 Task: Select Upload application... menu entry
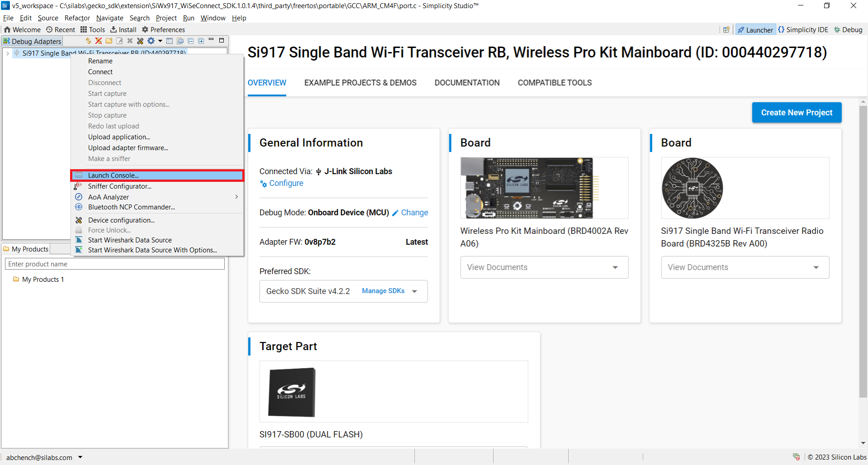[x=119, y=137]
